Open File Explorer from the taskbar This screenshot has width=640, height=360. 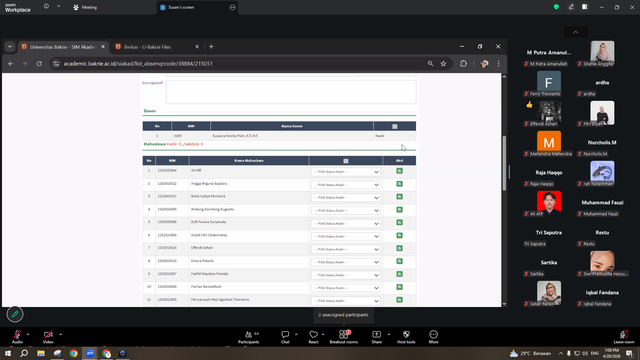(41, 353)
